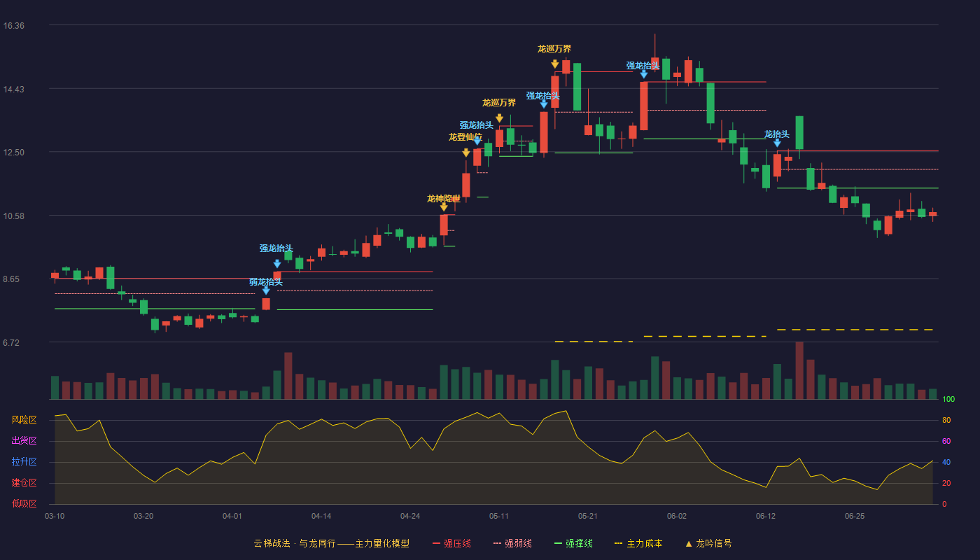
Task: Toggle the 强弱线 legend entry
Action: point(512,543)
